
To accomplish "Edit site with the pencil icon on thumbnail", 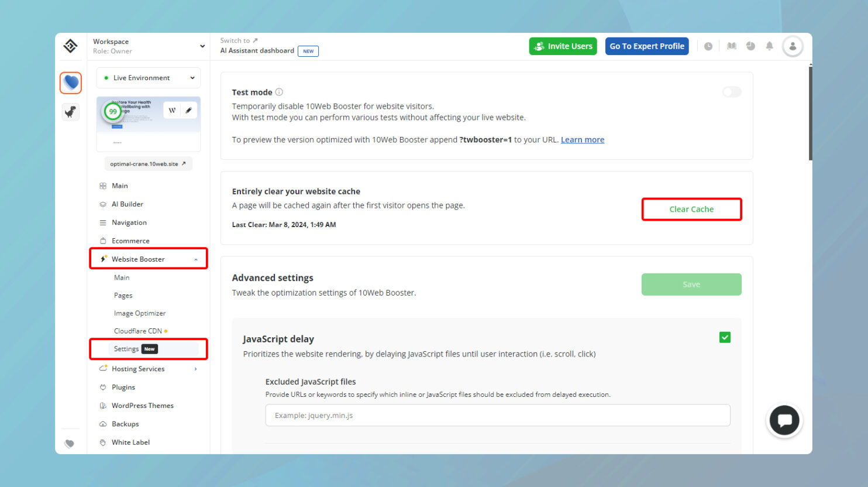I will point(188,109).
